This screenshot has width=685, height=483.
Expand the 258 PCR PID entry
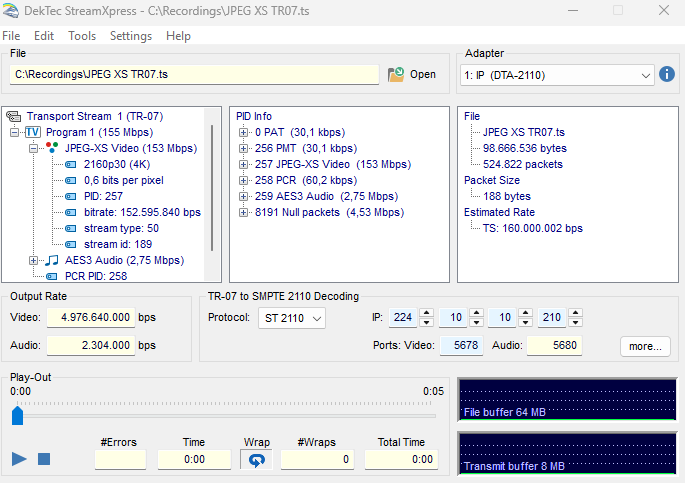(x=243, y=180)
